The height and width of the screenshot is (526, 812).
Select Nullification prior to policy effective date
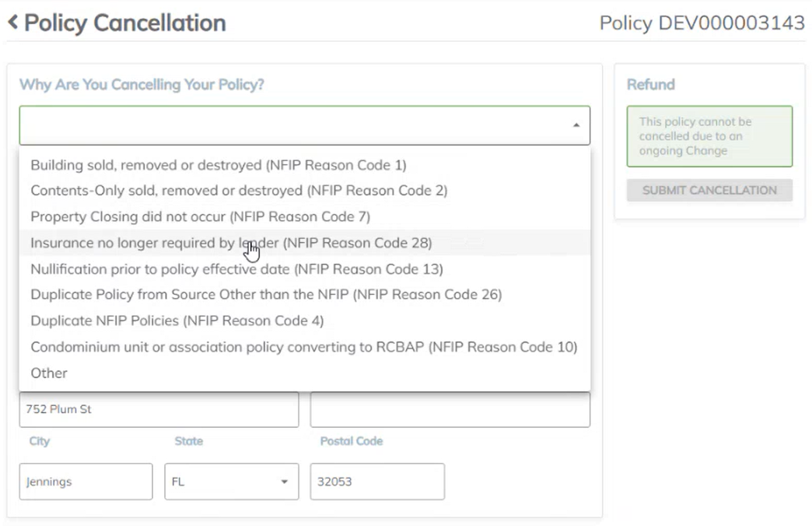click(236, 269)
